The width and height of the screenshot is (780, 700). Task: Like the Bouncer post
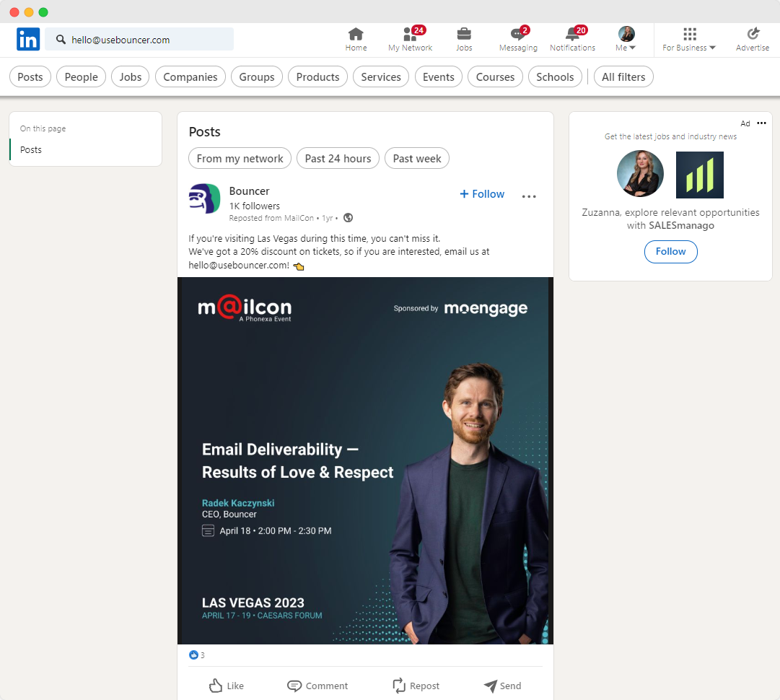(226, 686)
